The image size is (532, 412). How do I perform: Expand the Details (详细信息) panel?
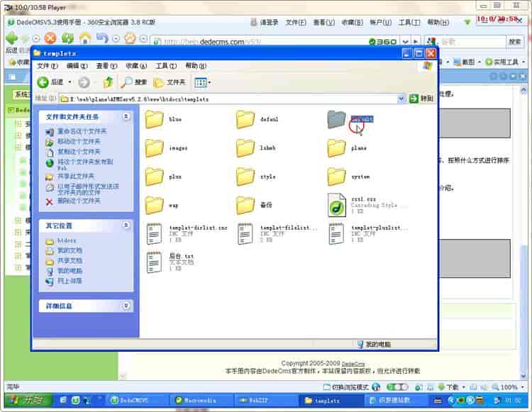pyautogui.click(x=126, y=306)
